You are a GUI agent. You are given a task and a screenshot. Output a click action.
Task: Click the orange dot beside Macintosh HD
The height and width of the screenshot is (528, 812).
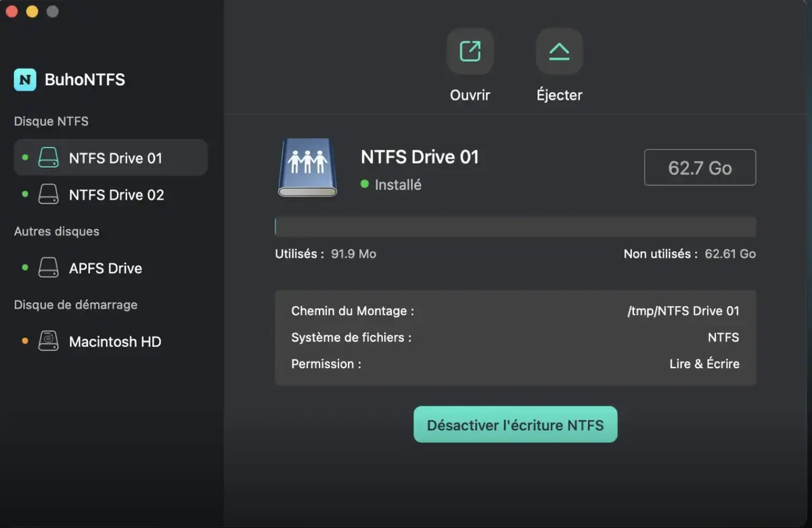[25, 341]
